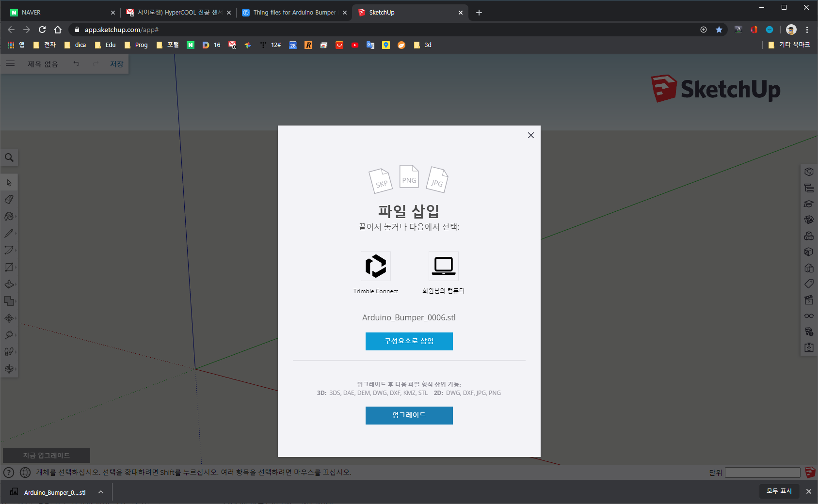The image size is (818, 504).
Task: Open the Instructor graduation cap panel
Action: point(809,204)
